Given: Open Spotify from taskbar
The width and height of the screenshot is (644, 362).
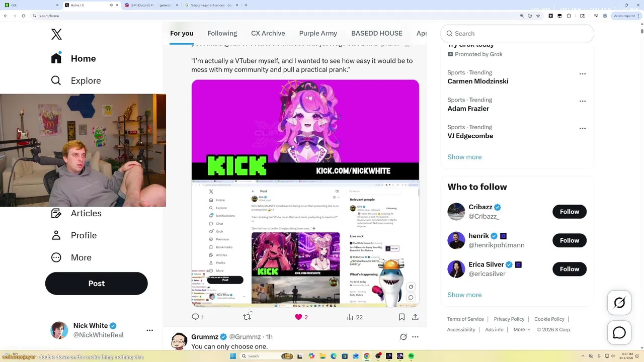Looking at the screenshot, I should (x=411, y=356).
